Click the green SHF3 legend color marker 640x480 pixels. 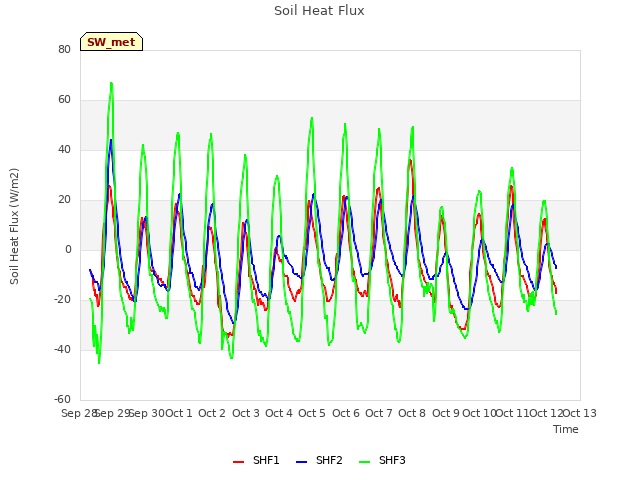364,462
